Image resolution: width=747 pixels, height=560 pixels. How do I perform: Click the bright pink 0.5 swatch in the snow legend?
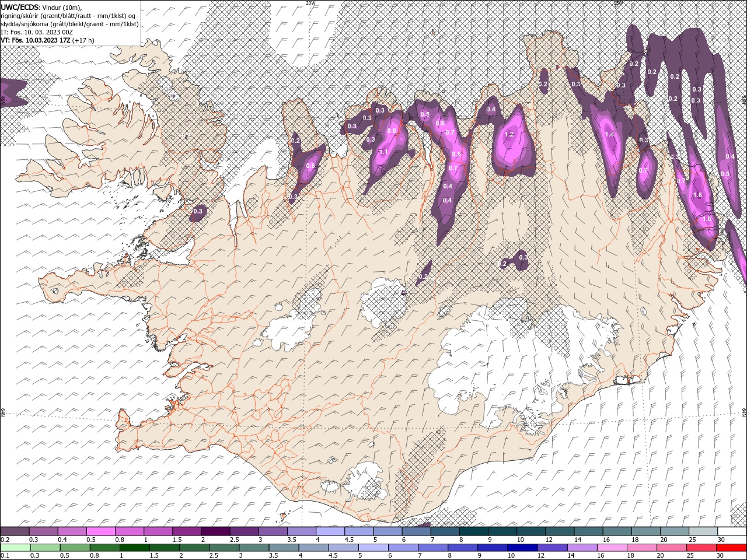click(x=100, y=531)
